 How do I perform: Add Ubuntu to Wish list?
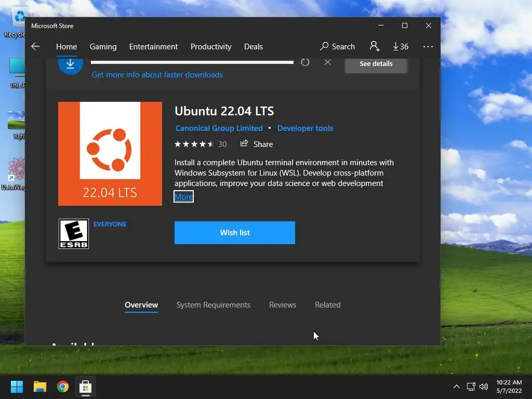(235, 233)
